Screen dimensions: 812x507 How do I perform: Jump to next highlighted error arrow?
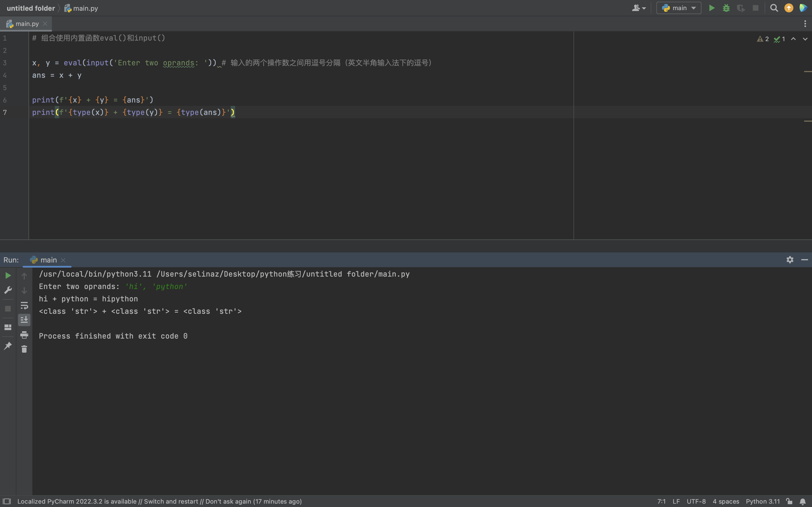tap(805, 39)
